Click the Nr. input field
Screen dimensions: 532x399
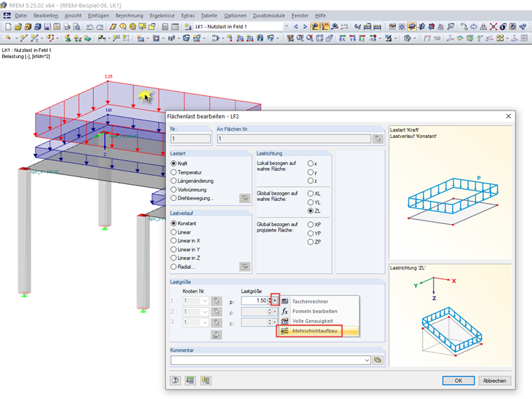tap(190, 139)
